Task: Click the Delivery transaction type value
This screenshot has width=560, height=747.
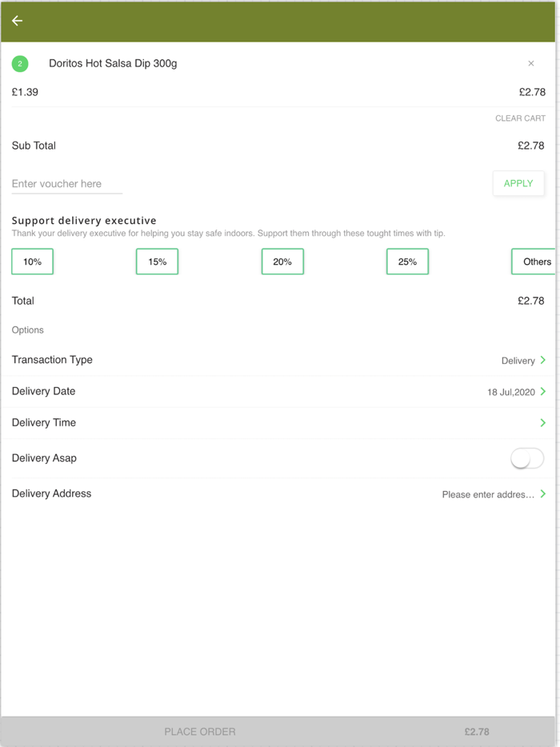Action: [518, 361]
